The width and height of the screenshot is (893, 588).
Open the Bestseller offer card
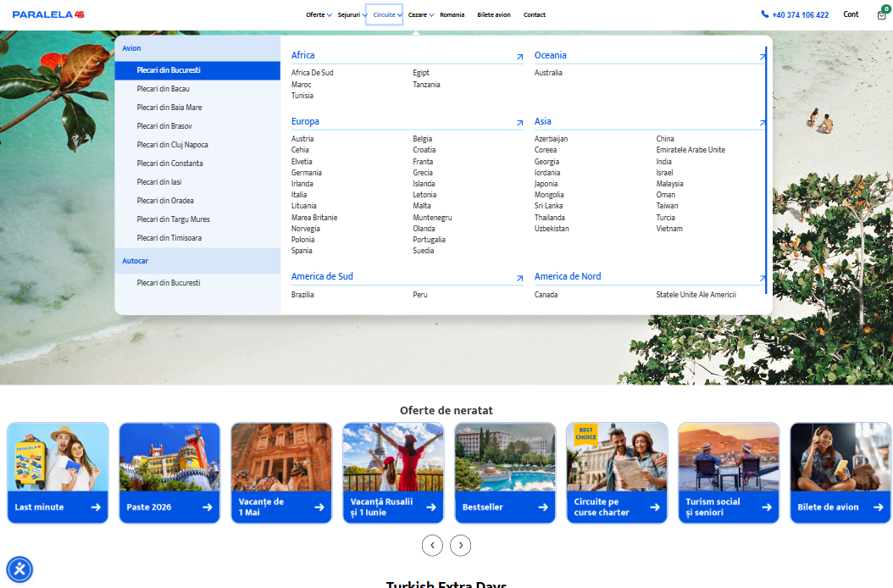click(505, 473)
